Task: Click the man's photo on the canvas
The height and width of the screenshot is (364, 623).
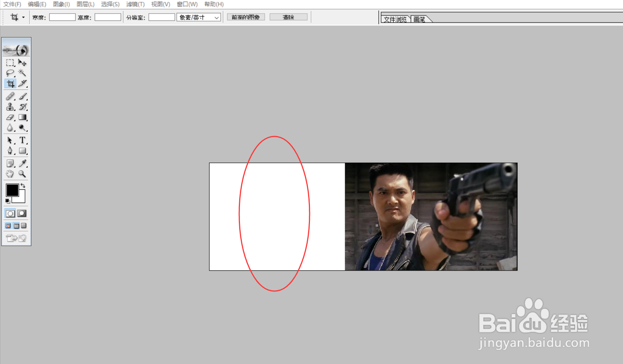Action: 431,217
